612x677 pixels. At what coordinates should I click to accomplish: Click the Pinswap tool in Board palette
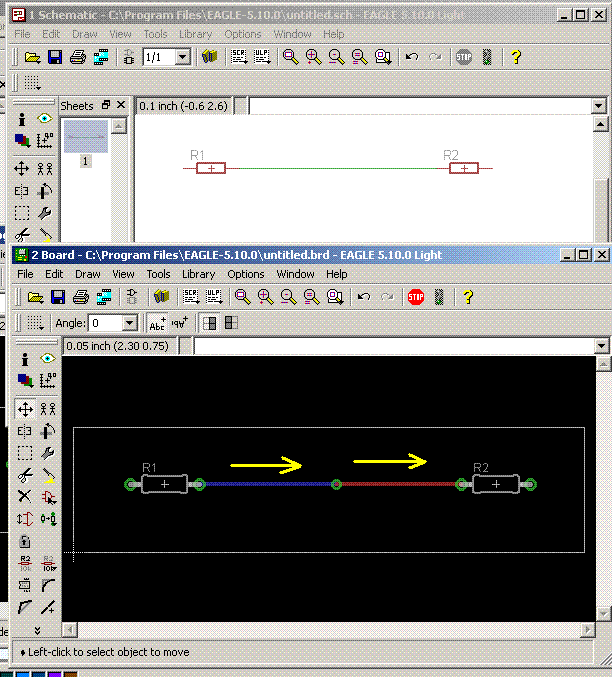click(25, 519)
